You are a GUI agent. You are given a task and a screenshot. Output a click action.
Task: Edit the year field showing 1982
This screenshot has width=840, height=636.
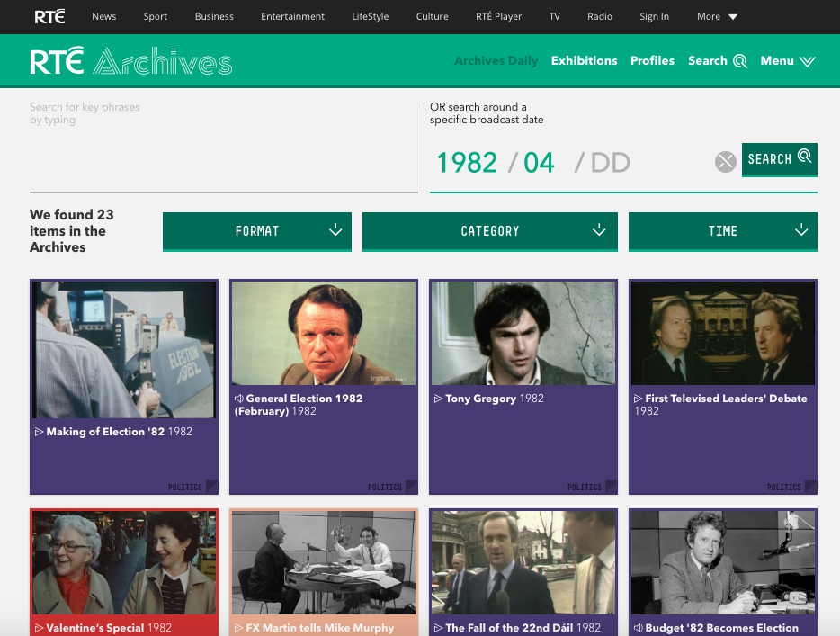467,162
